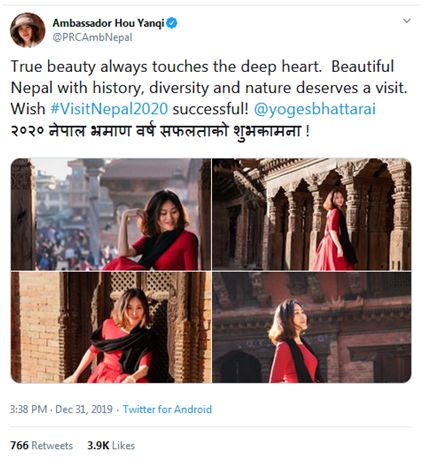Open the Twitter for Android source link
Screen dimensions: 423x461
pos(167,409)
